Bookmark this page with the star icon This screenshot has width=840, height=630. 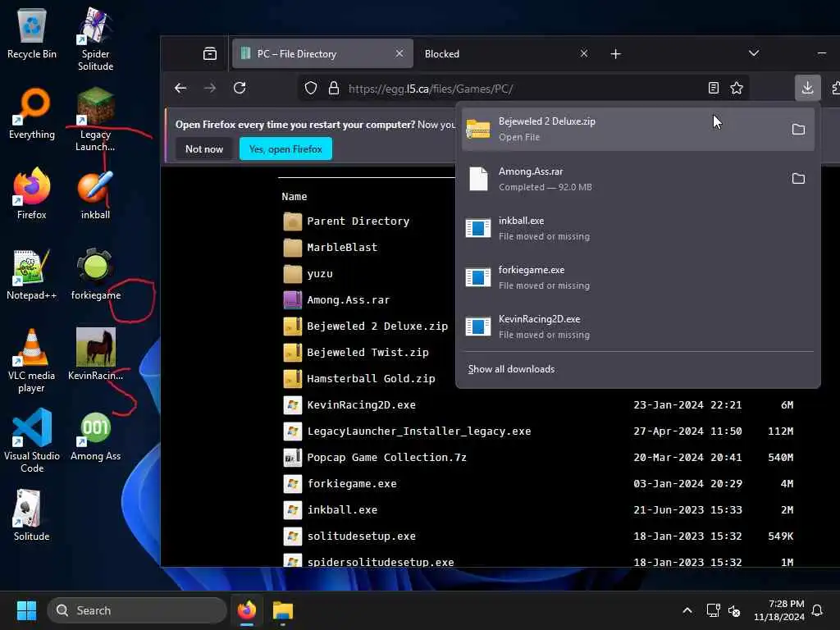click(x=737, y=88)
